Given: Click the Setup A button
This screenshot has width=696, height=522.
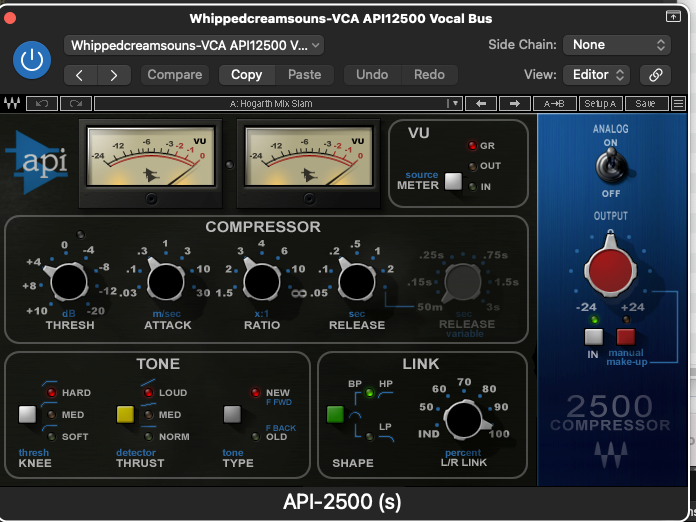Looking at the screenshot, I should (601, 103).
